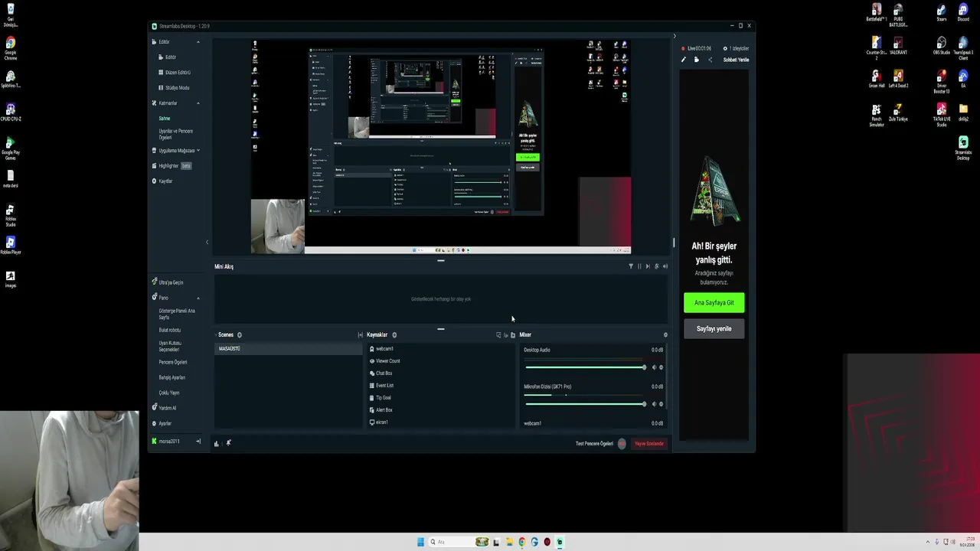Open OBS Studio desktop shortcut
Image resolution: width=980 pixels, height=551 pixels.
tap(941, 46)
